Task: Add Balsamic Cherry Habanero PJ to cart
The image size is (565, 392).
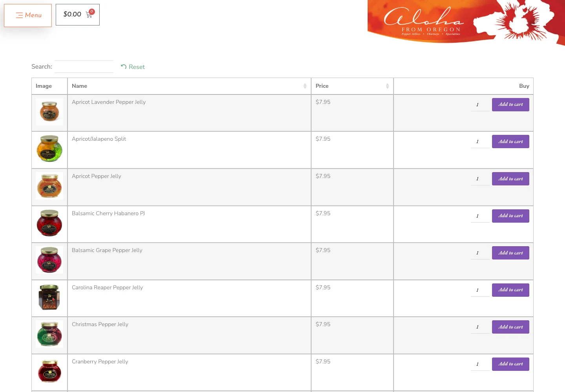Action: coord(510,216)
